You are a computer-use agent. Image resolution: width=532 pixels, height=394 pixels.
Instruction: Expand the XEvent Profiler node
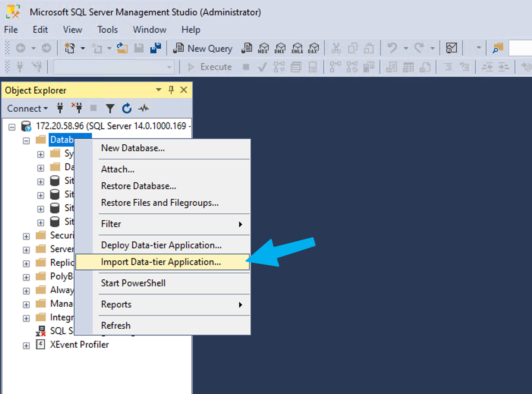pyautogui.click(x=26, y=346)
